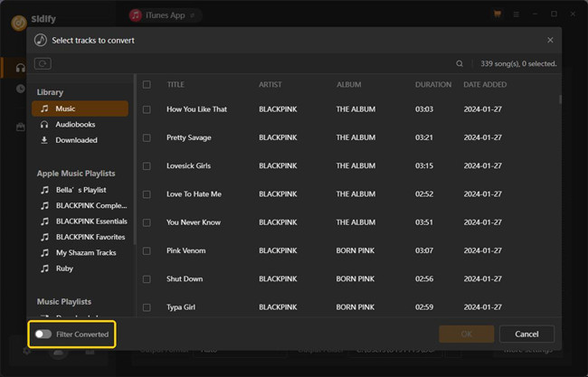Click the history clock sidebar icon
This screenshot has height=377, width=588.
(x=20, y=89)
